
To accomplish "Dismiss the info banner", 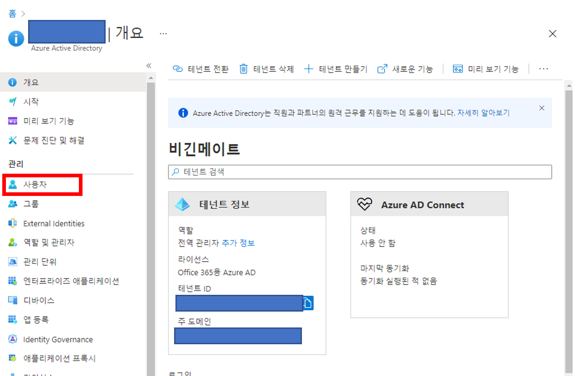I will pos(541,108).
